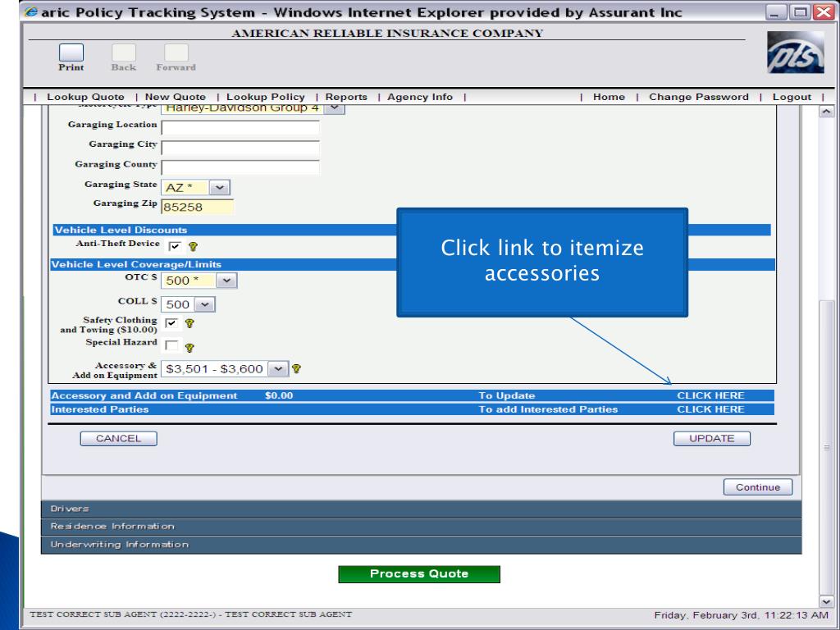Click TEST CORRECT SUB AGENT status text

click(190, 614)
